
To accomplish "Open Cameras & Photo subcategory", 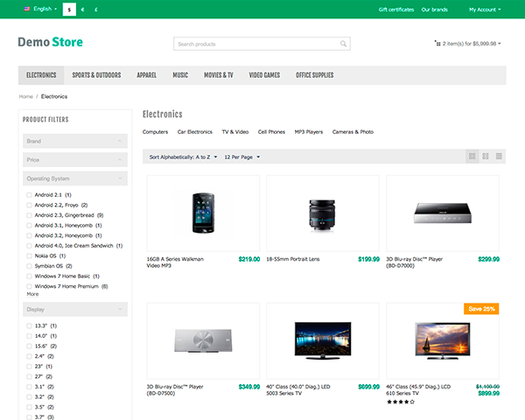I will click(x=353, y=131).
